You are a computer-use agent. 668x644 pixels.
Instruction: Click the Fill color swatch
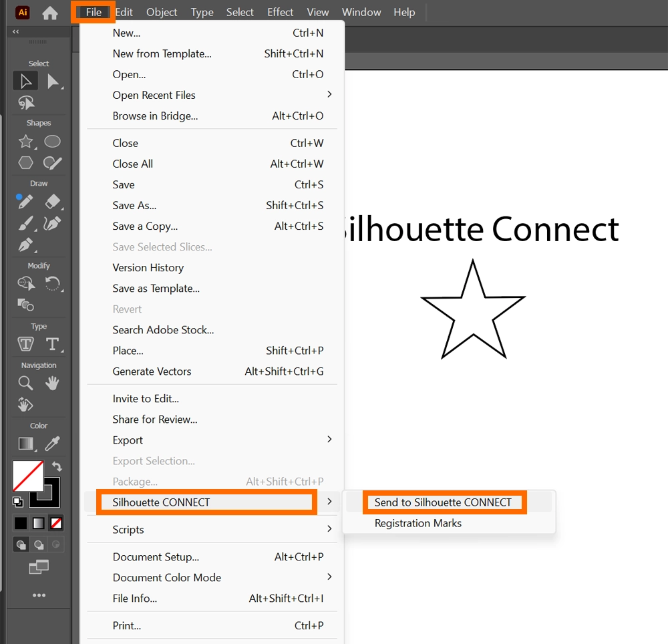27,475
